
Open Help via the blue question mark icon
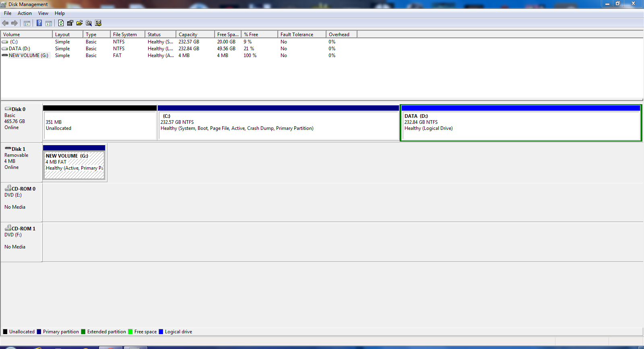click(x=39, y=23)
